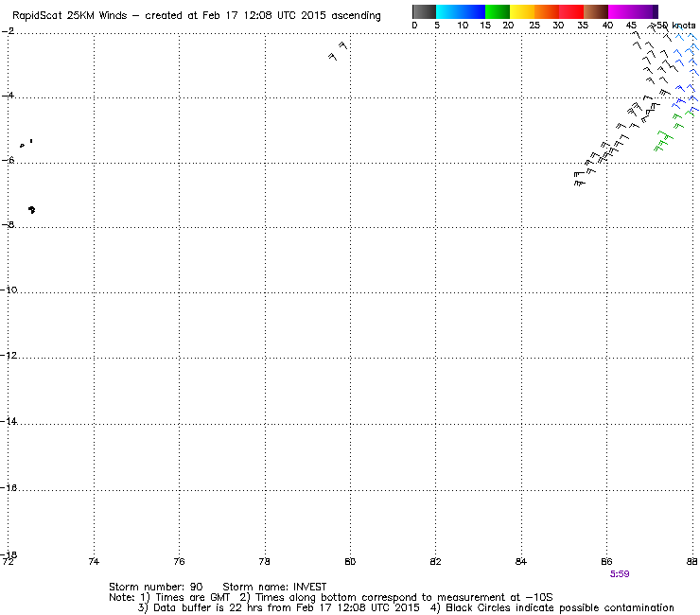Screen dimensions: 700x615
Task: Click note 1 'Times are GMT'
Action: (x=185, y=598)
